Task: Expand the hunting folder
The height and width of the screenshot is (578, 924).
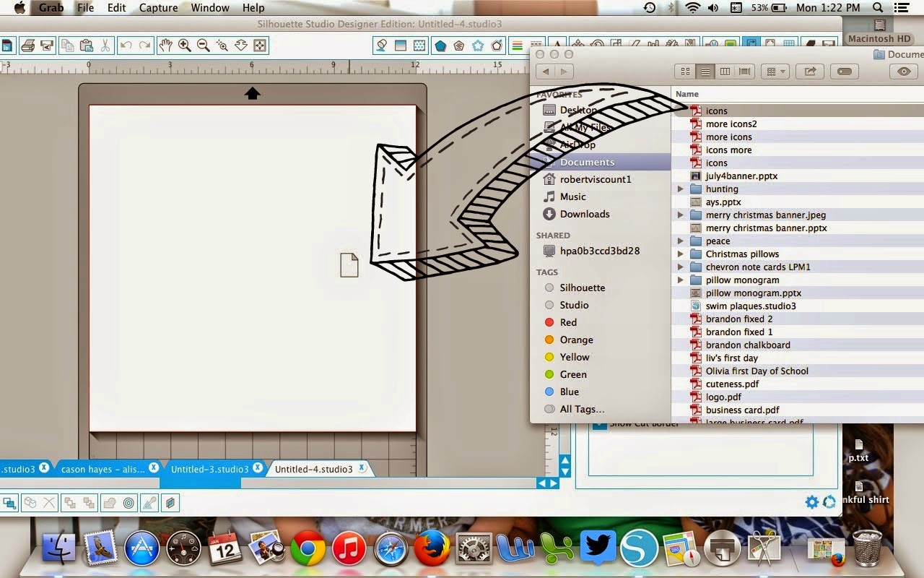Action: [x=681, y=189]
